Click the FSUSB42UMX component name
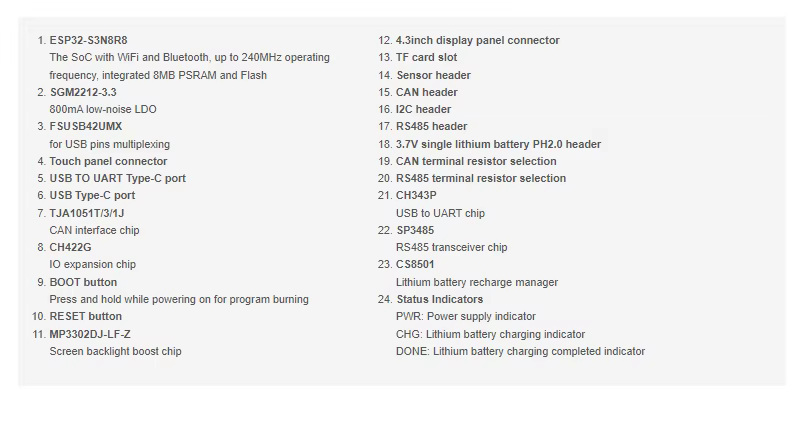The width and height of the screenshot is (800, 422). tap(86, 127)
